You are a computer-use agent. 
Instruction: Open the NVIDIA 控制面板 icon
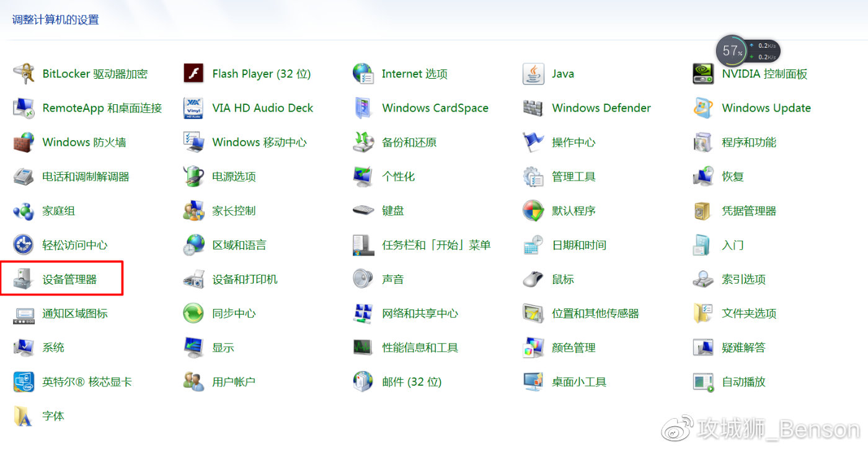(x=703, y=74)
